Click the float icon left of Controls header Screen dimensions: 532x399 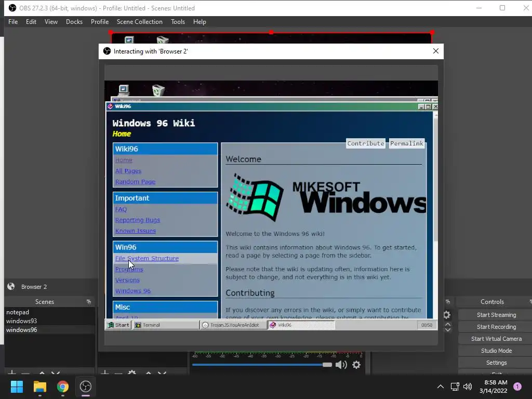click(448, 302)
